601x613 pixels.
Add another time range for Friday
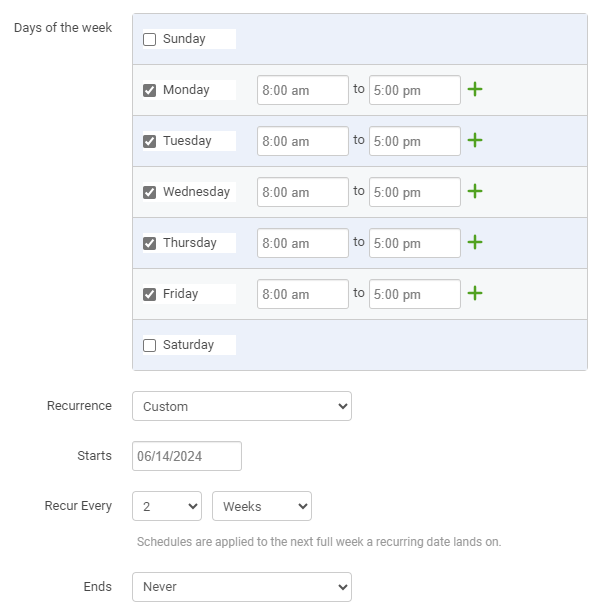475,294
